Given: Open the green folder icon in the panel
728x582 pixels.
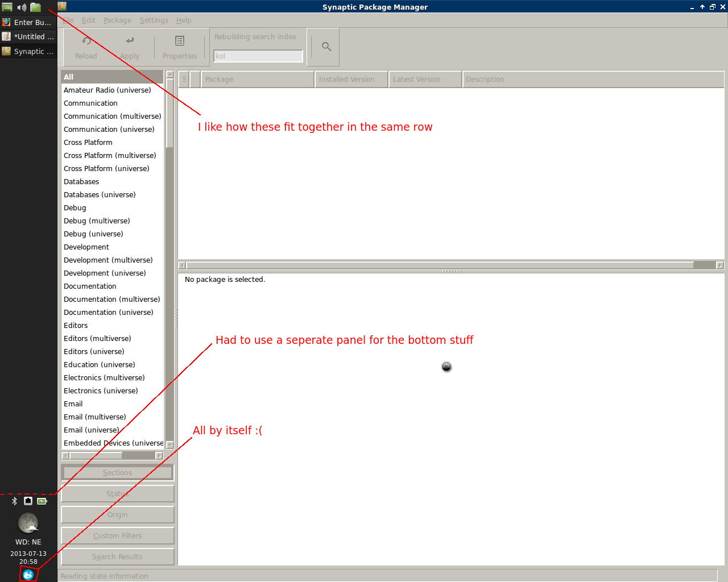Looking at the screenshot, I should click(36, 7).
